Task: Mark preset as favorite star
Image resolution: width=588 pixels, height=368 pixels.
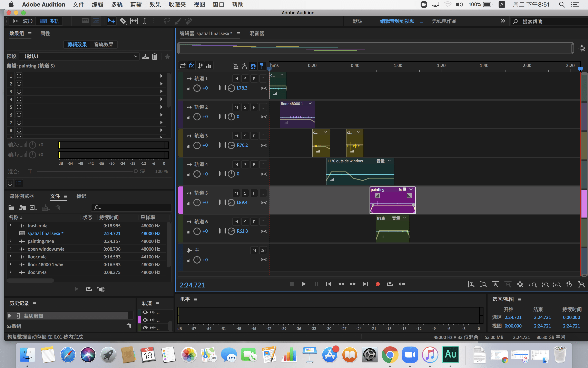Action: click(x=167, y=56)
